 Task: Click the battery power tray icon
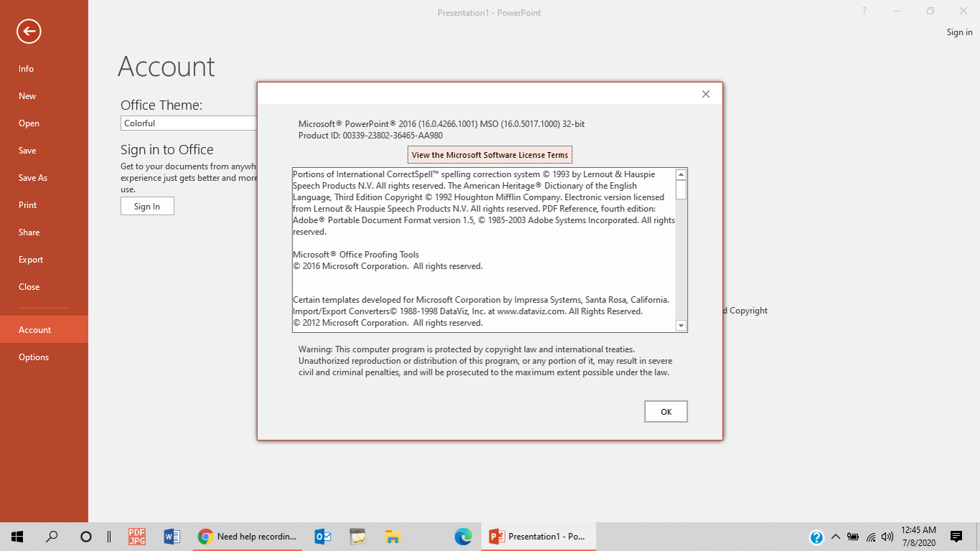click(853, 537)
